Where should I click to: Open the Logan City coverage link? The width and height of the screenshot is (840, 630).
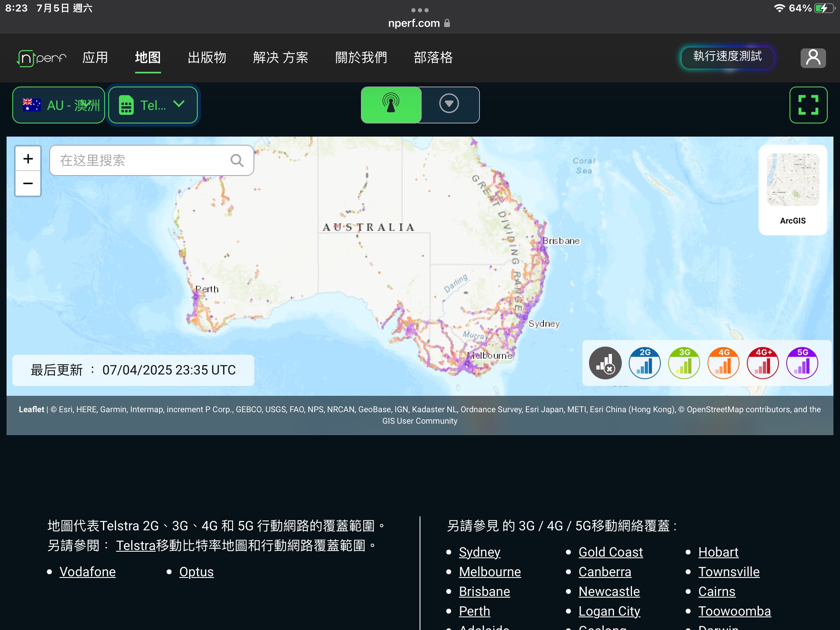(609, 611)
